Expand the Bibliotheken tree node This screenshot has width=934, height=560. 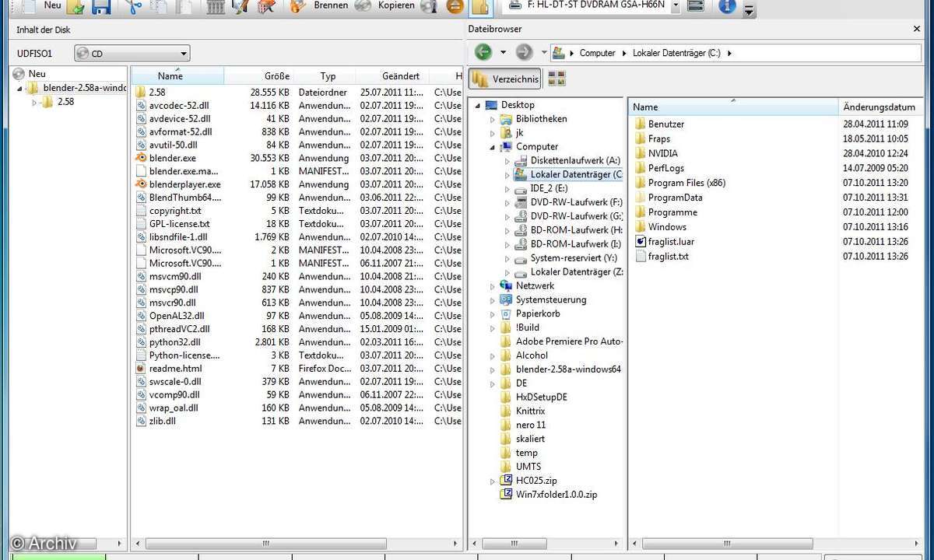(493, 120)
